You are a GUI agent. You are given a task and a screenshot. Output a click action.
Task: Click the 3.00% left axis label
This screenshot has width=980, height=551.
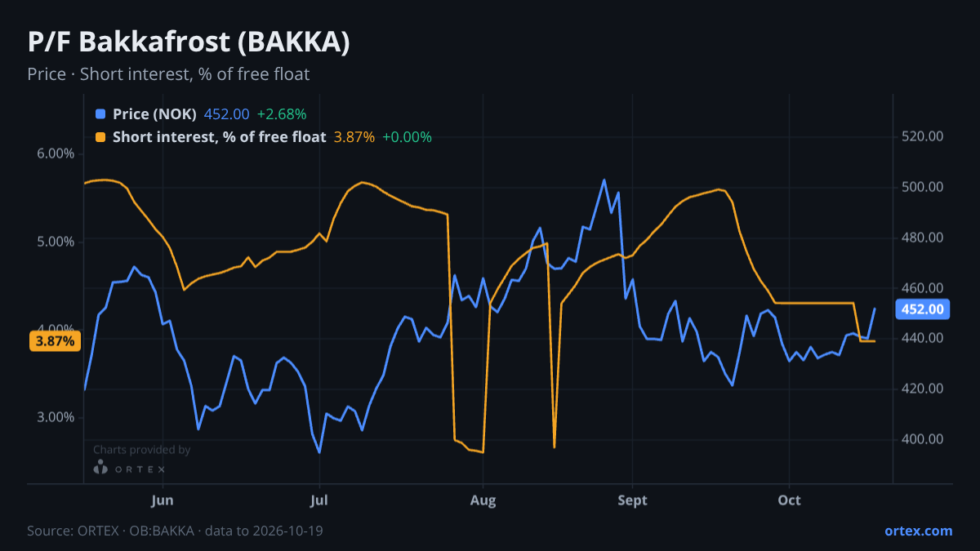55,417
